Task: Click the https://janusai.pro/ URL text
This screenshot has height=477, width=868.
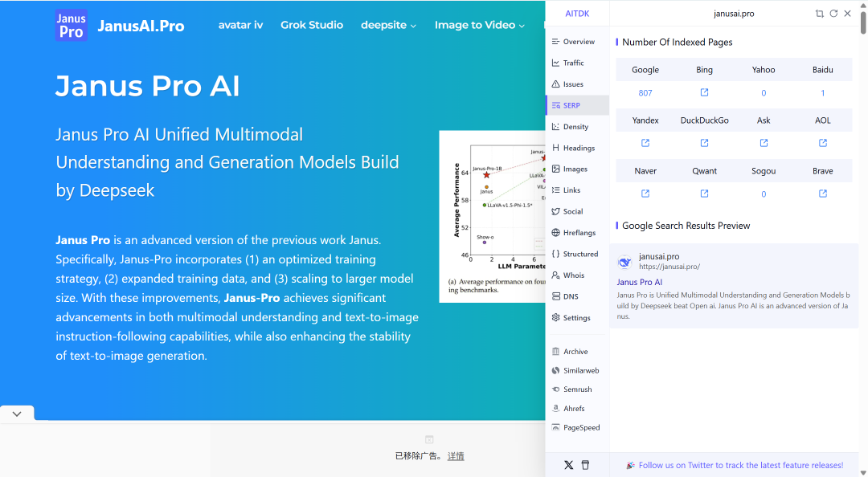Action: [669, 267]
